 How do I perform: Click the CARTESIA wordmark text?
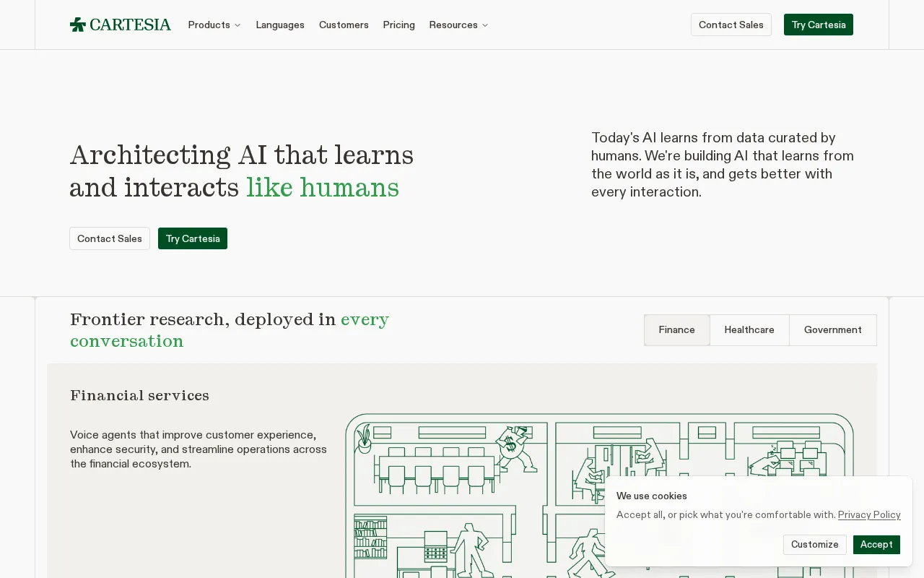(x=131, y=25)
